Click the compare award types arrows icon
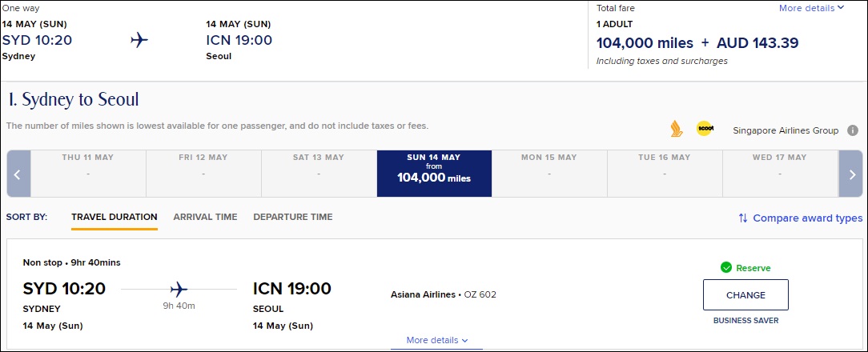Image resolution: width=868 pixels, height=352 pixels. [743, 218]
